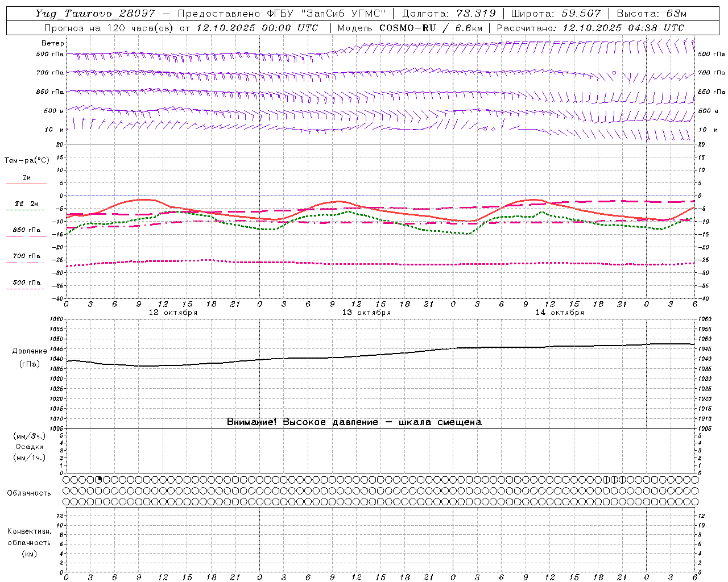728x582 pixels.
Task: Click the Ветер section label
Action: 53,43
